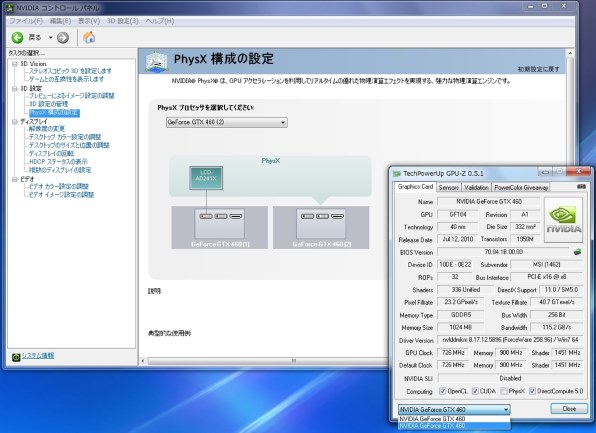
Task: Click the system information icon at bottom left
Action: tap(16, 357)
